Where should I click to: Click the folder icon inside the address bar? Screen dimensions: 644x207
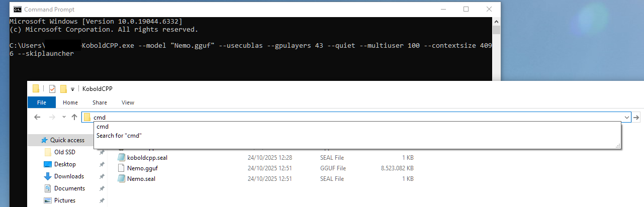pyautogui.click(x=87, y=117)
